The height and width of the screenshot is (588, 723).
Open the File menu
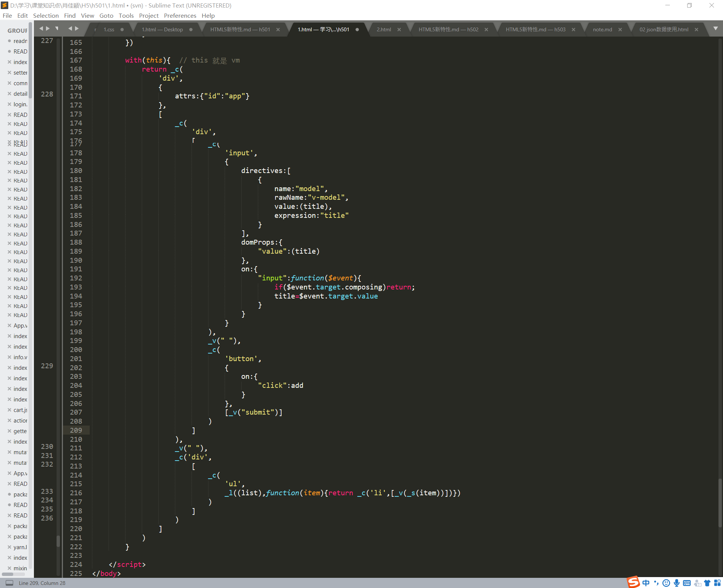pyautogui.click(x=7, y=15)
